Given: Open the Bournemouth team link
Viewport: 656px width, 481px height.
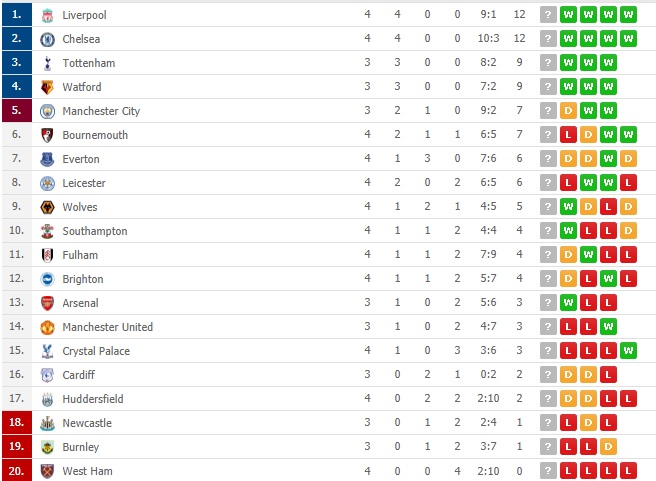Looking at the screenshot, I should tap(95, 135).
